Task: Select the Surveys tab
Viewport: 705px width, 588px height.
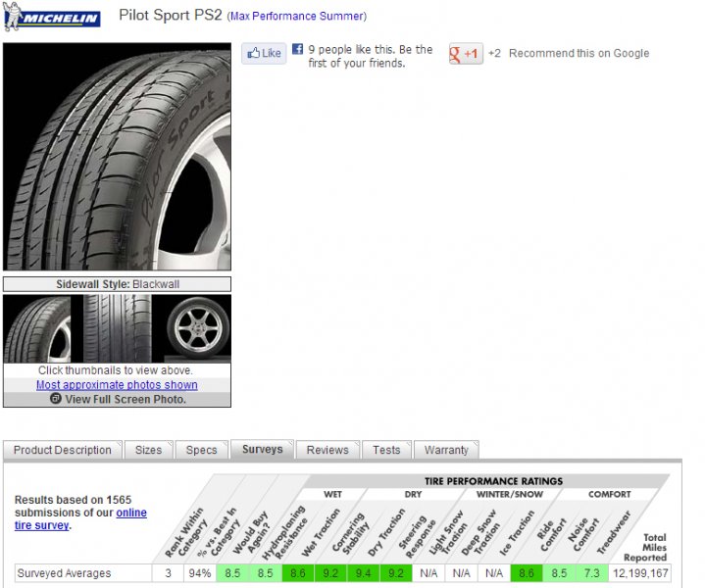Action: (263, 450)
